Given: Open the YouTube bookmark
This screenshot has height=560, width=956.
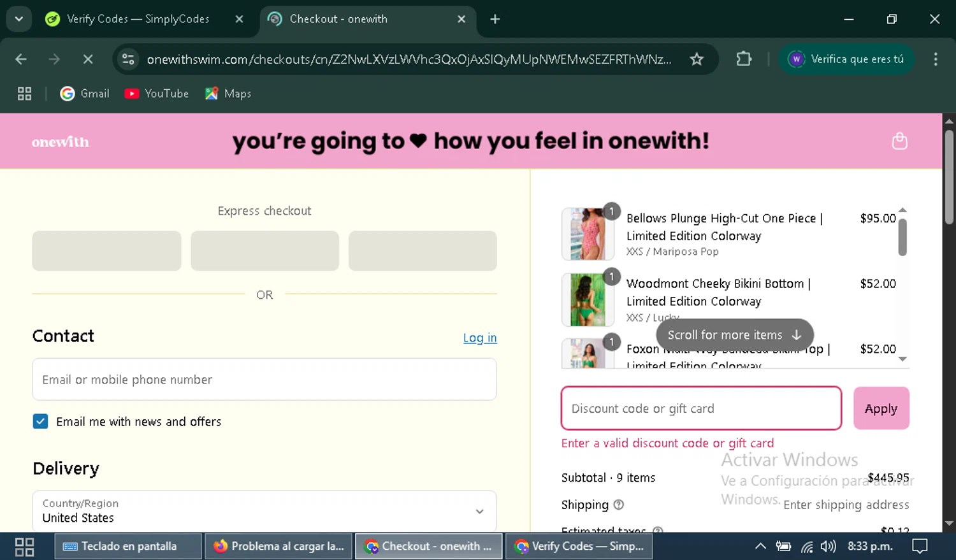Looking at the screenshot, I should (157, 94).
